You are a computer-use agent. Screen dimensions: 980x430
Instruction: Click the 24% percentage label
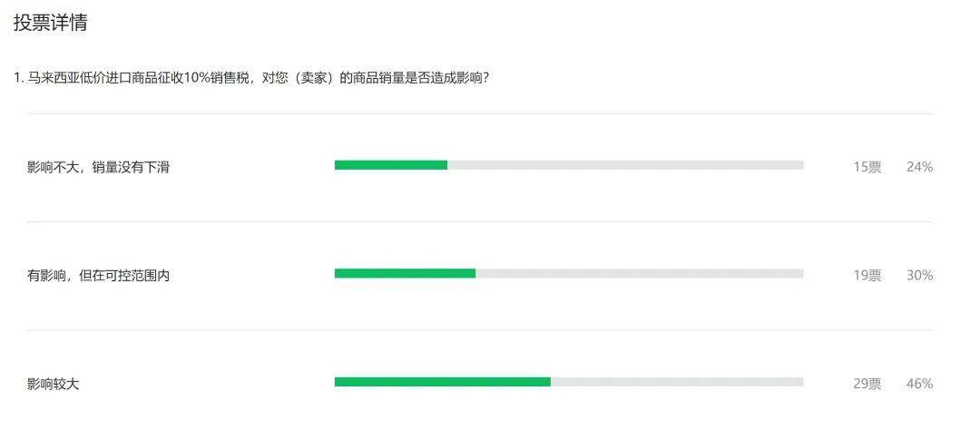pos(919,167)
